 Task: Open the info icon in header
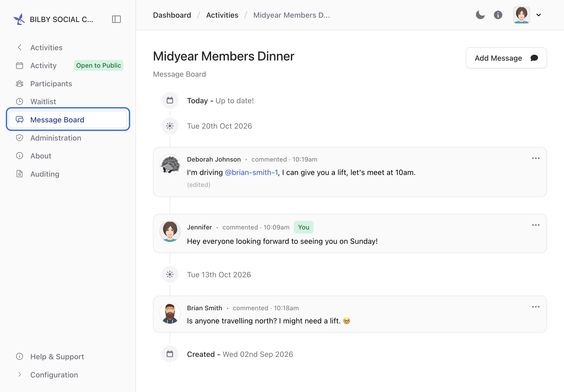pos(498,15)
